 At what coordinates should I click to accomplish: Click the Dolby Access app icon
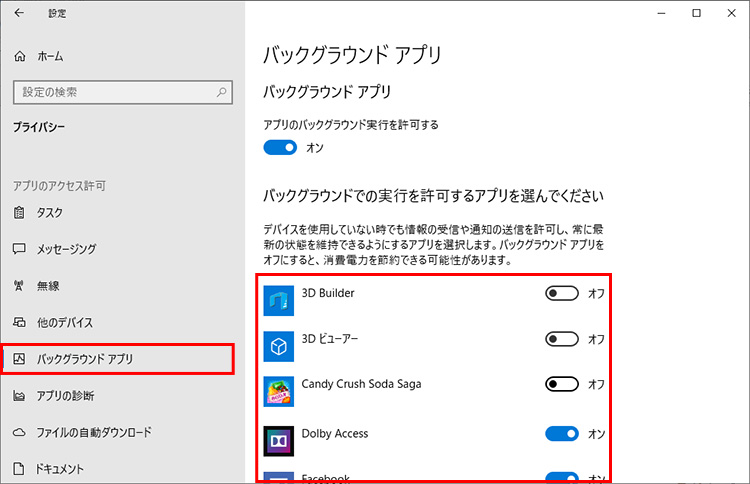click(x=277, y=440)
